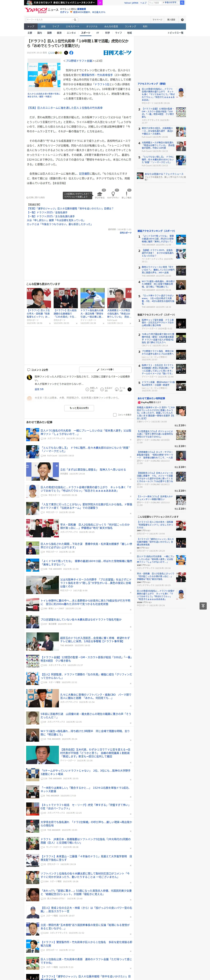Click the ログイン link
The image size is (210, 980).
(64, 12)
